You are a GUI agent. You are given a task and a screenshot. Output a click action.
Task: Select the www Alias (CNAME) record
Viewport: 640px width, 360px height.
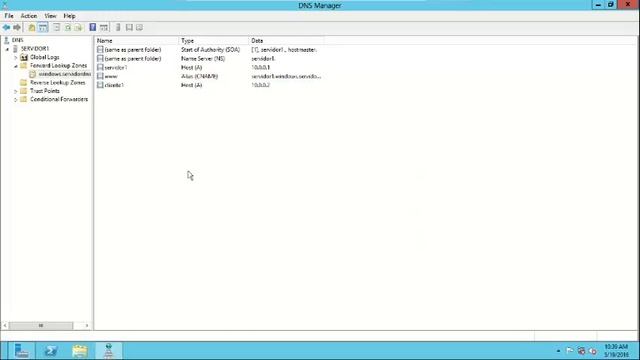tap(210, 76)
